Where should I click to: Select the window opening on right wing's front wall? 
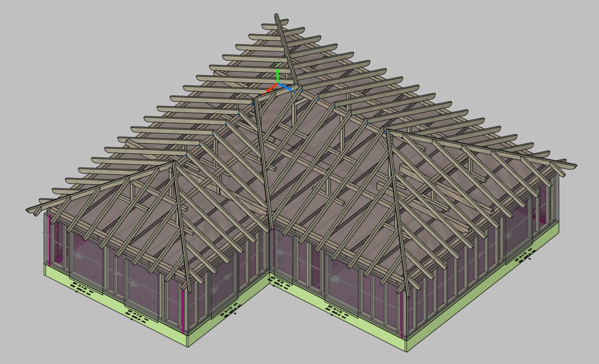click(342, 284)
